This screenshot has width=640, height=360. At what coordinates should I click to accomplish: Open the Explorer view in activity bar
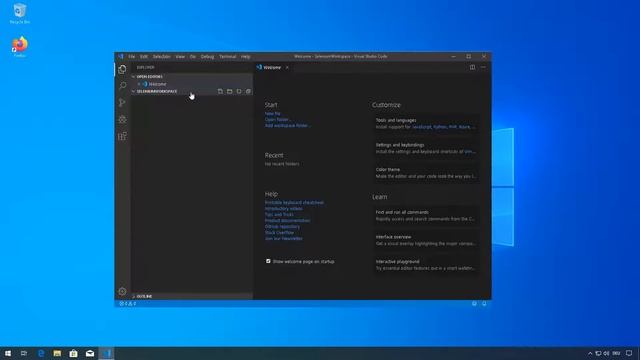122,69
